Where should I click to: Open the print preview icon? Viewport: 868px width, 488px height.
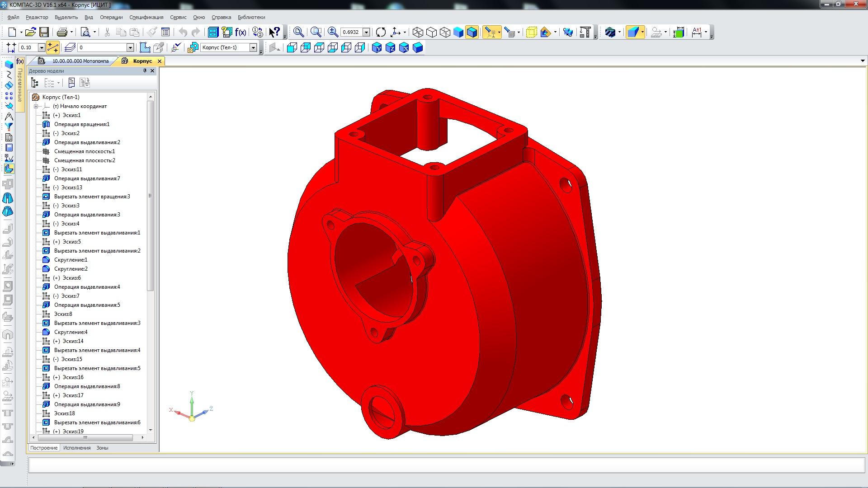click(x=85, y=32)
